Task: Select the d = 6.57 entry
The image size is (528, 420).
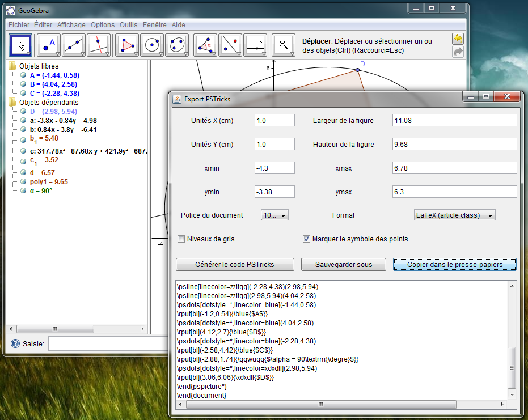Action: point(43,173)
